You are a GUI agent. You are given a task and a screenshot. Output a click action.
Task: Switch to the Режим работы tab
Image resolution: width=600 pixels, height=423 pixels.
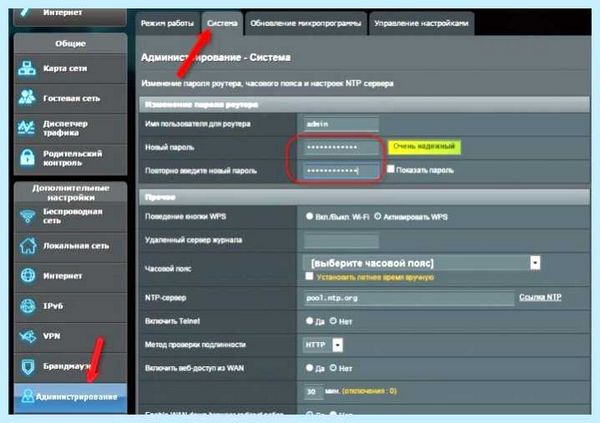click(167, 23)
